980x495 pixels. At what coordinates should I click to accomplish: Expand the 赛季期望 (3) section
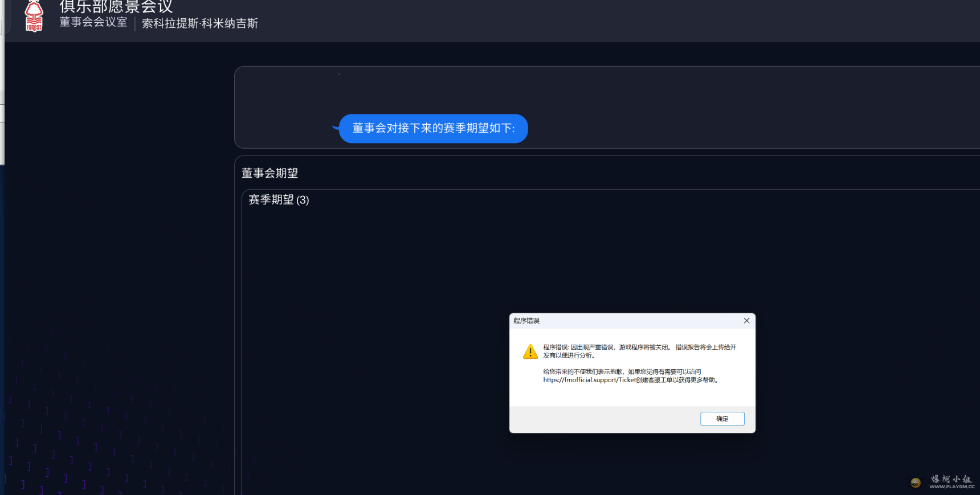click(279, 200)
